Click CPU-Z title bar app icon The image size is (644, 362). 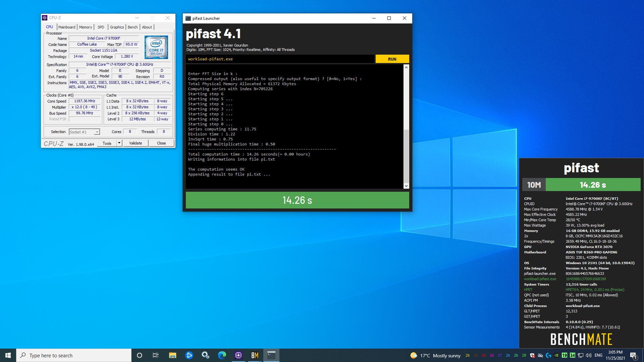click(45, 18)
